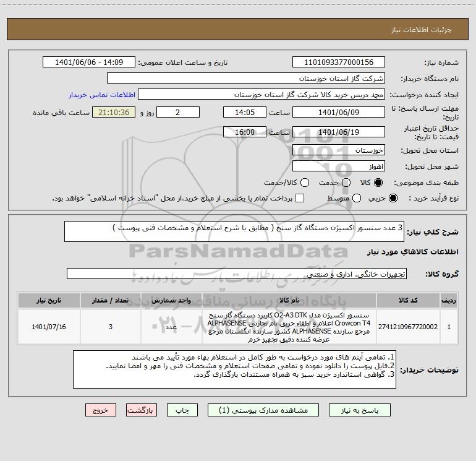Select the کالا radio button

coord(378,183)
